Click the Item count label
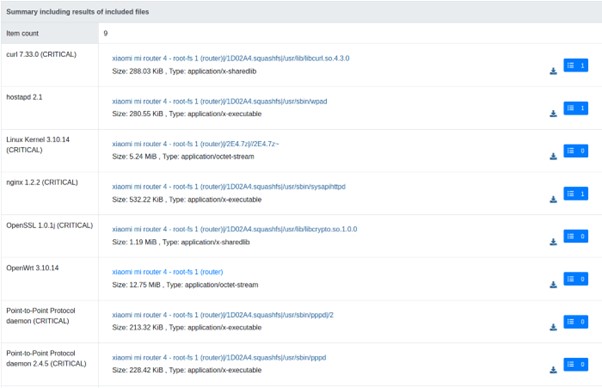This screenshot has width=602, height=388. [22, 33]
